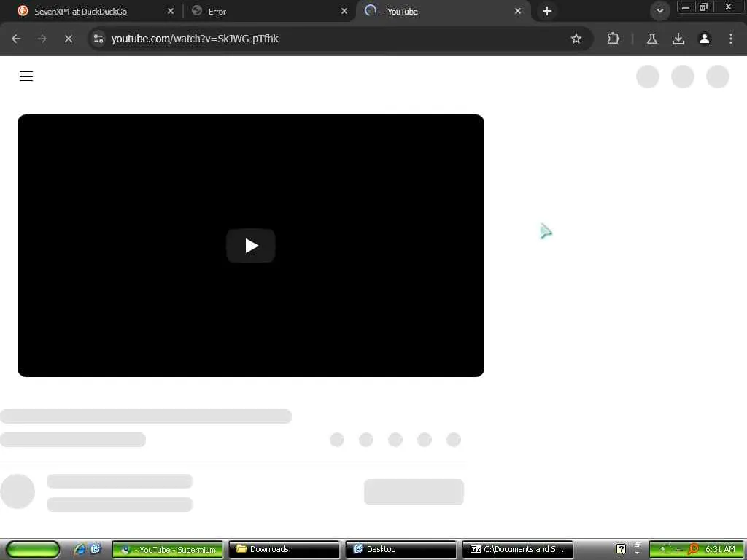Stop loading the page

69,39
